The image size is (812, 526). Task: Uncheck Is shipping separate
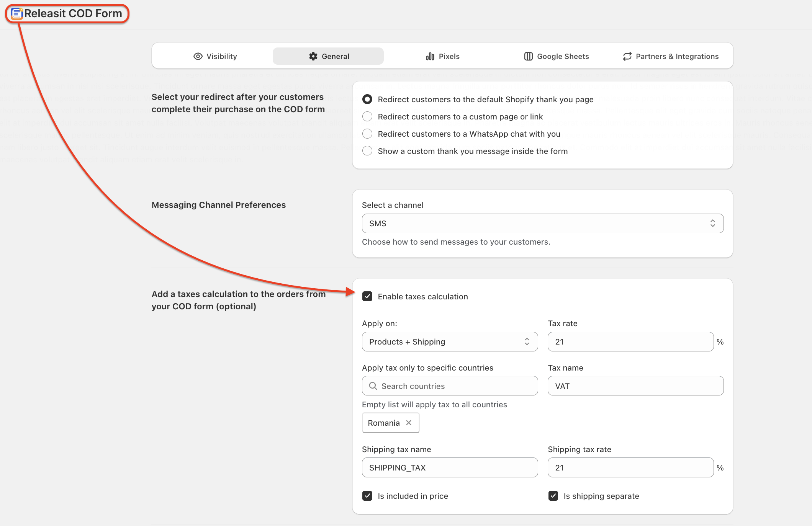click(553, 496)
